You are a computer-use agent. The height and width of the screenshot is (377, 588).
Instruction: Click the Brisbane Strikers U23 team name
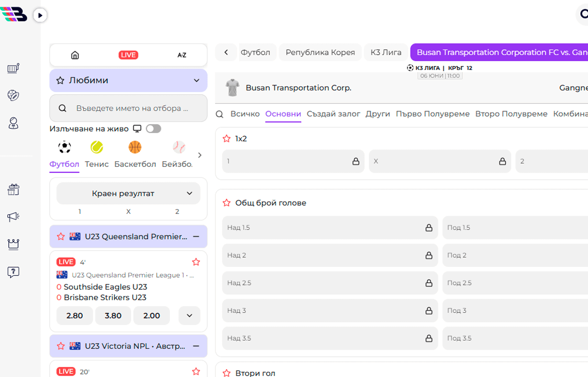coord(105,297)
